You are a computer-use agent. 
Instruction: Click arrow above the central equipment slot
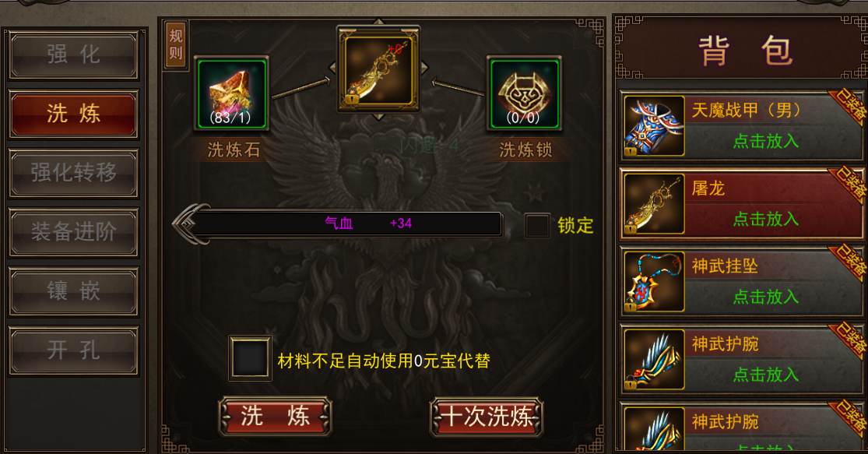point(378,22)
